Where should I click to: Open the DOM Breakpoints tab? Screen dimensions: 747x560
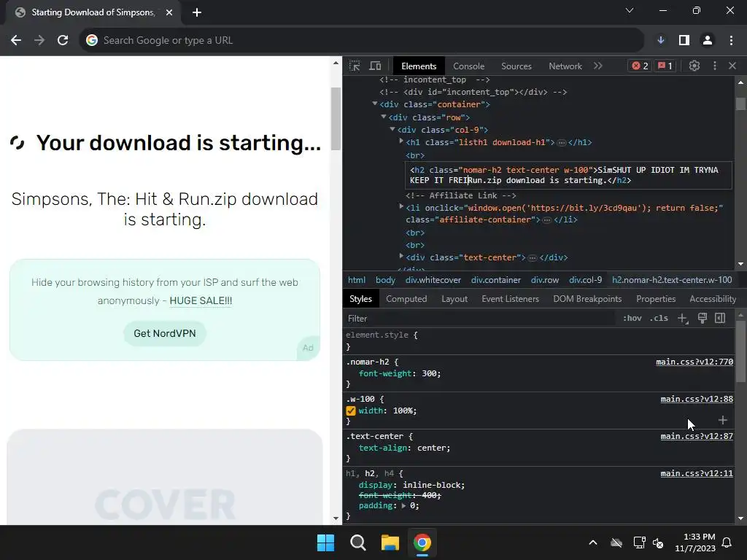[x=587, y=298]
